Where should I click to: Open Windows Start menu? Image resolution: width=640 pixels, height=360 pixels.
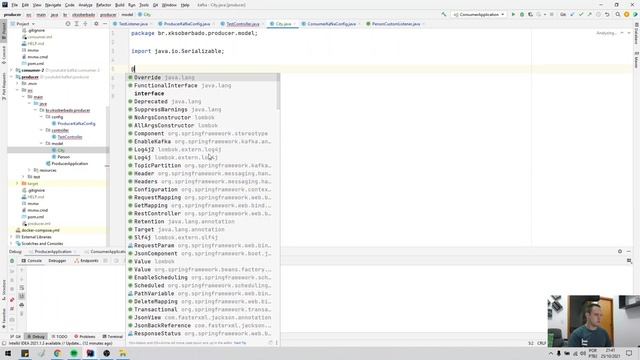pyautogui.click(x=8, y=353)
